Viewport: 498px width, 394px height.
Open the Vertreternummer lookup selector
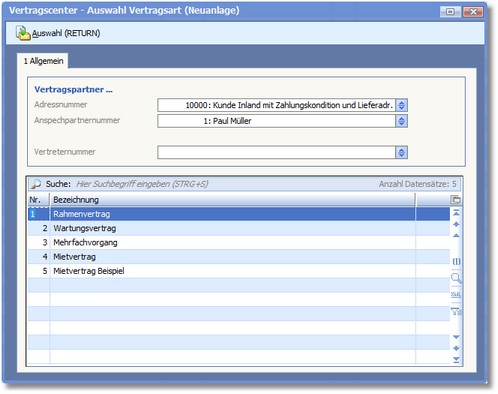point(401,153)
